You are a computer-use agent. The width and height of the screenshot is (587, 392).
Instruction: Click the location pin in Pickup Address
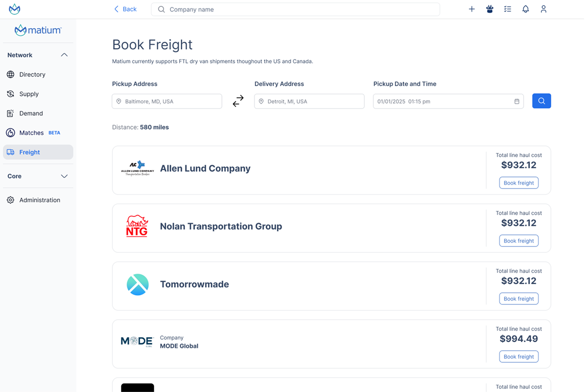pyautogui.click(x=119, y=101)
